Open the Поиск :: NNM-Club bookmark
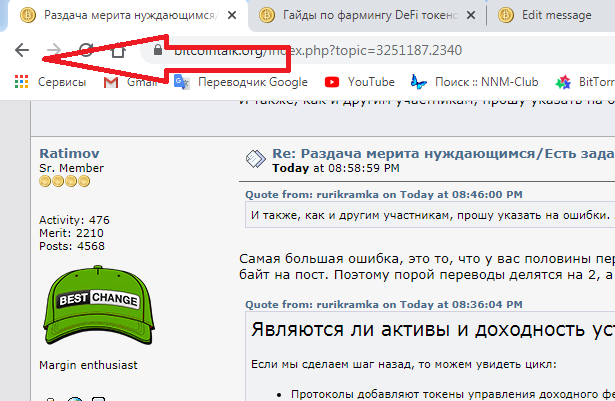The width and height of the screenshot is (615, 401). tap(486, 82)
